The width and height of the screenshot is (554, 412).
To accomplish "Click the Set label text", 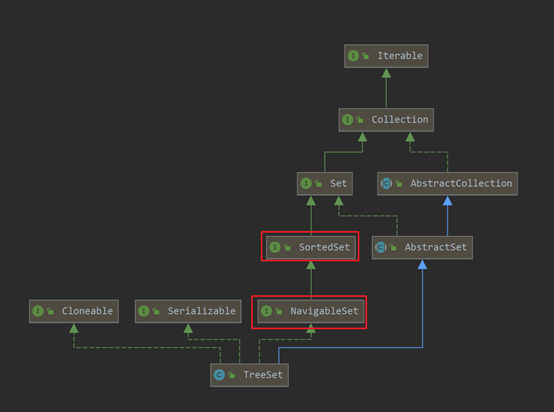I will click(338, 184).
